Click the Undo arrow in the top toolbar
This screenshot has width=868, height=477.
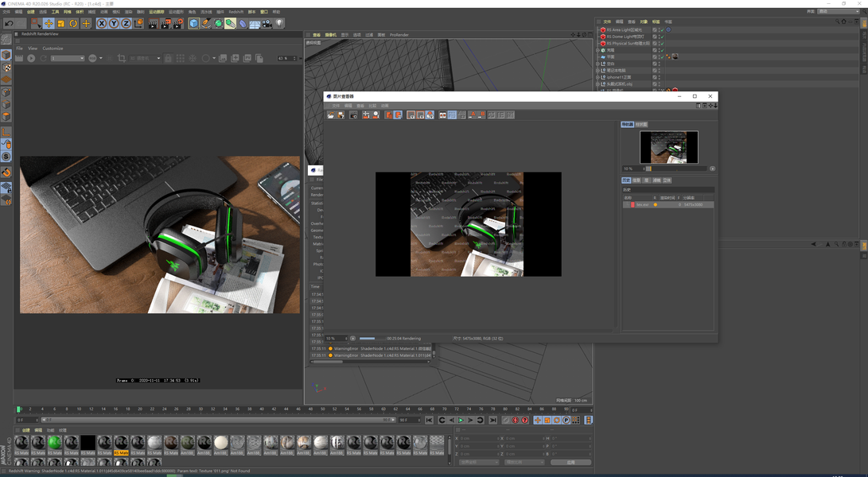(9, 23)
